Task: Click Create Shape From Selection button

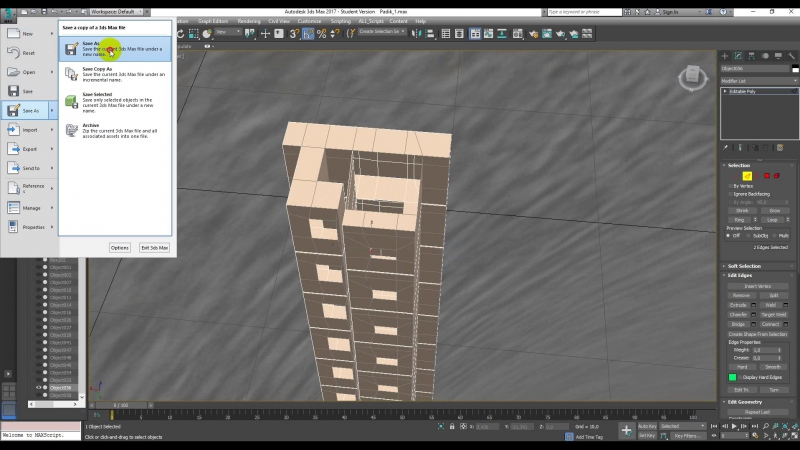Action: point(758,334)
